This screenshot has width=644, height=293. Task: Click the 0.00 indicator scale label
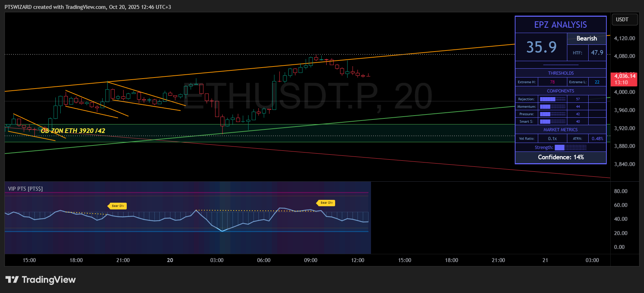pos(619,247)
